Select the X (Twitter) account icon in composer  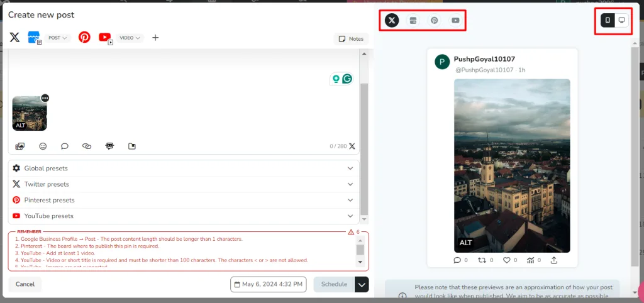pos(14,37)
